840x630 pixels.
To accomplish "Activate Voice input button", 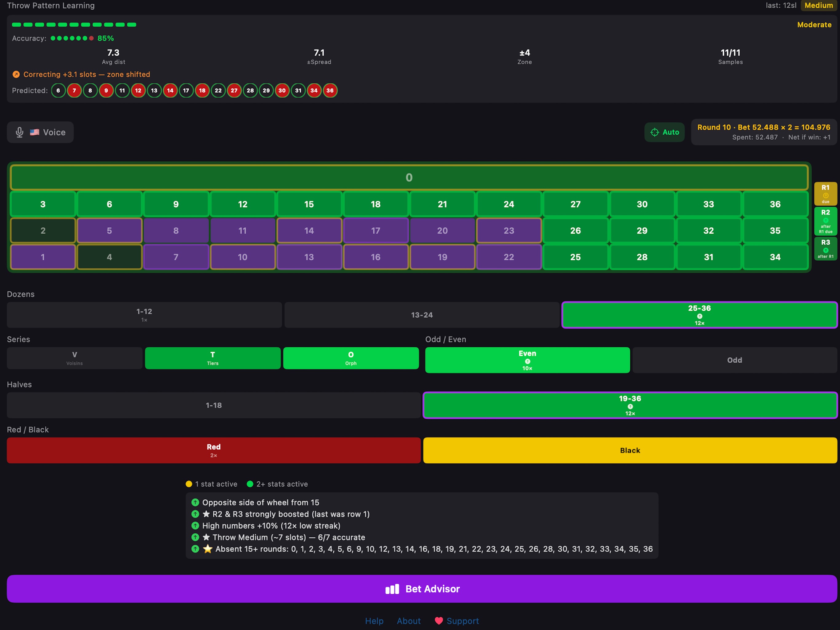I will pos(40,132).
